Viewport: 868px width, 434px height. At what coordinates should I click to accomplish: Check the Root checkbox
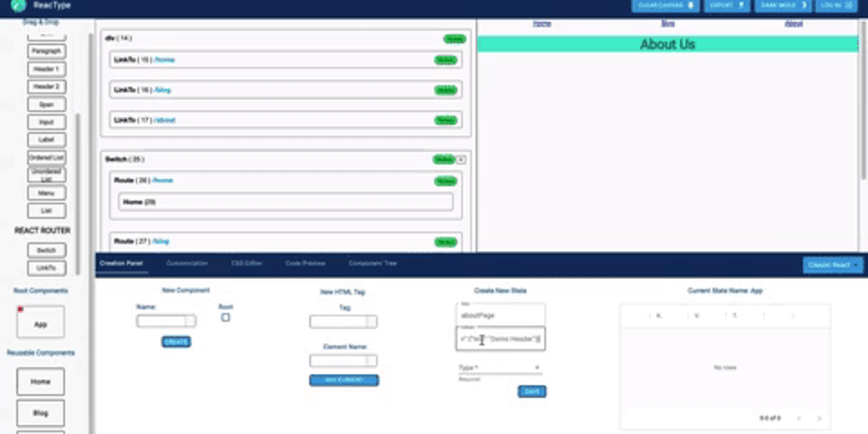click(225, 317)
